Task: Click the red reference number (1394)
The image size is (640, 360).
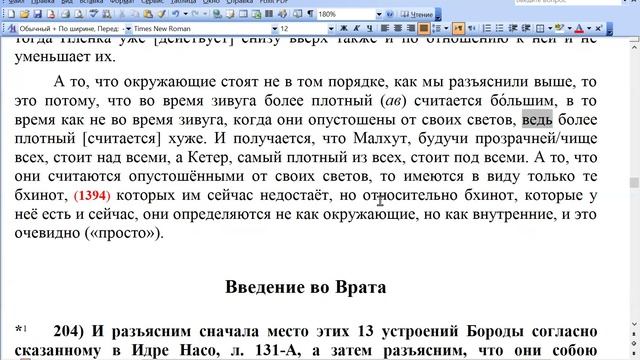Action: coord(92,196)
